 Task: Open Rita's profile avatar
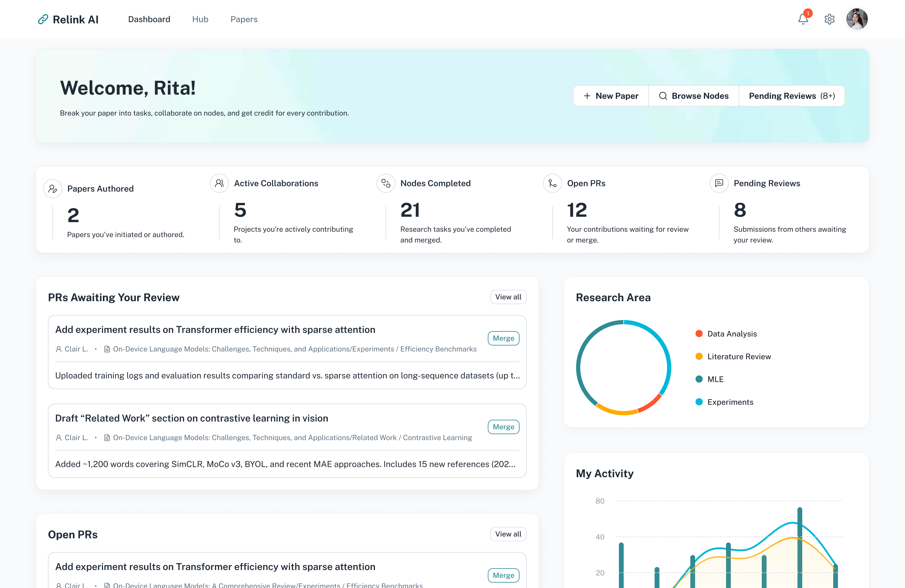857,19
